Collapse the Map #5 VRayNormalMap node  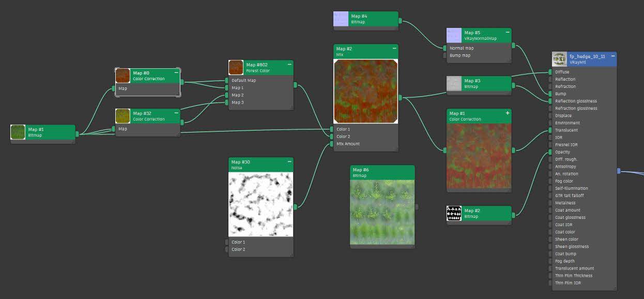tap(507, 32)
